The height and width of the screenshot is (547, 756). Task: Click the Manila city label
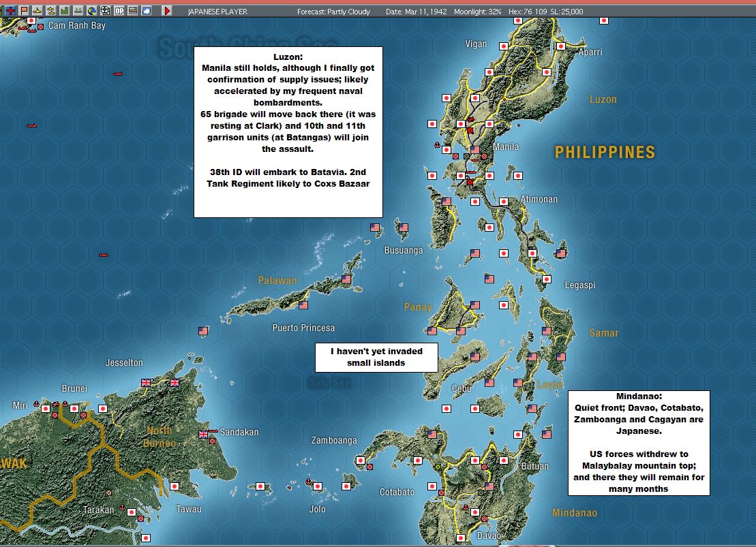coord(506,146)
